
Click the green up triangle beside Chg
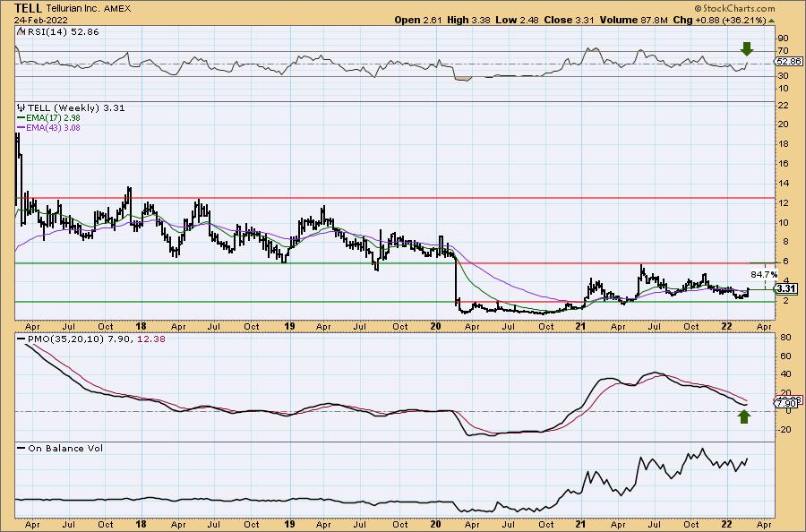[772, 21]
